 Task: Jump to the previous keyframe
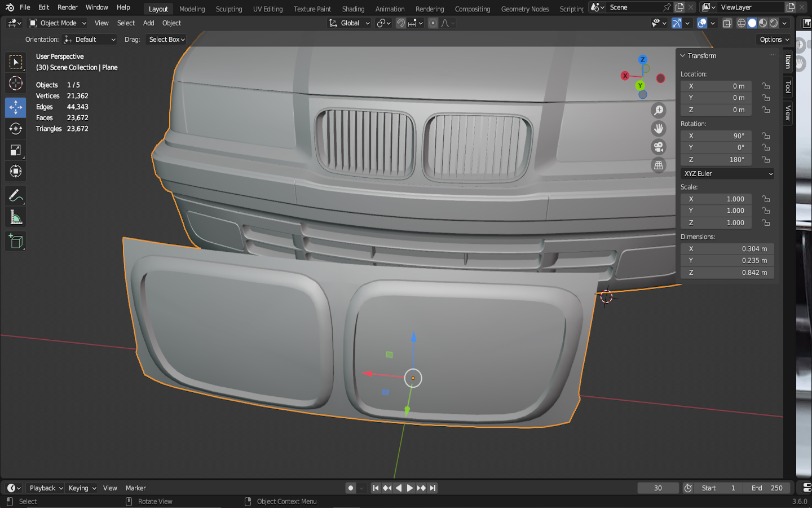click(387, 488)
